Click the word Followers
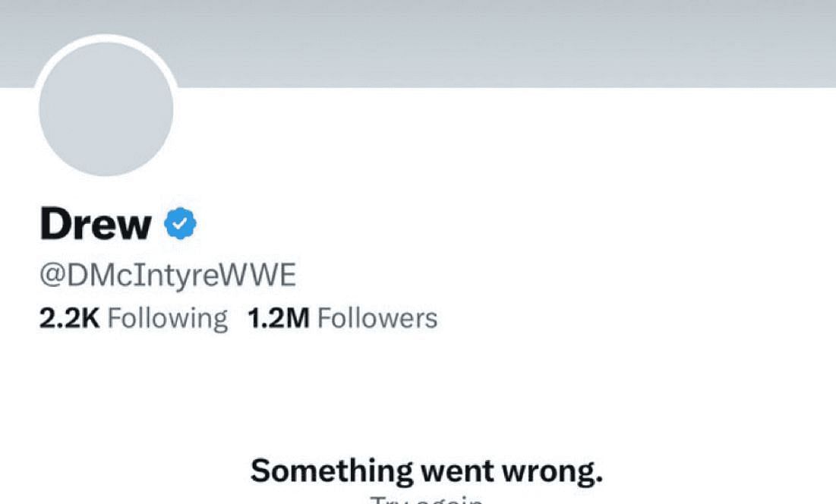This screenshot has height=504, width=836. click(377, 318)
